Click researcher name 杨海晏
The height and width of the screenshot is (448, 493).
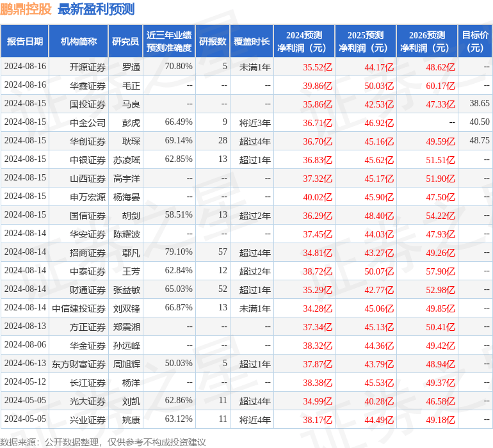point(127,197)
